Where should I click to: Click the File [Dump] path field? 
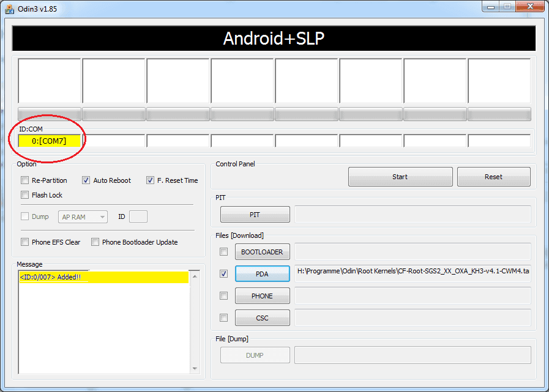413,355
